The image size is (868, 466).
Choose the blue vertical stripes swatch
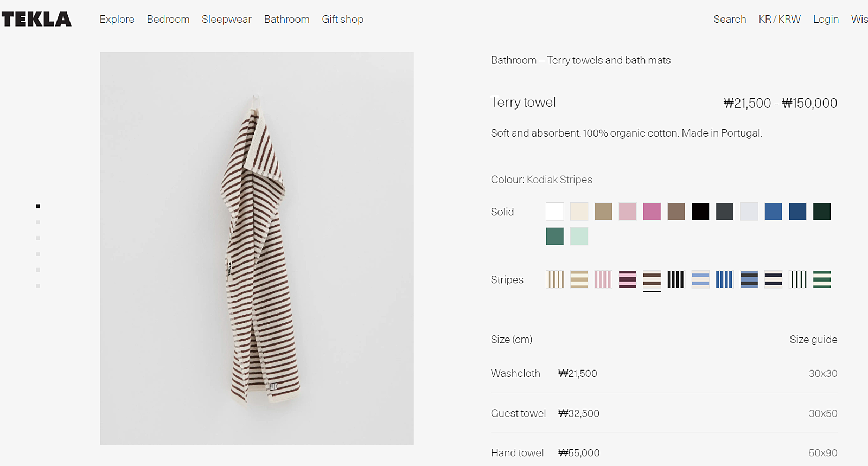point(724,279)
